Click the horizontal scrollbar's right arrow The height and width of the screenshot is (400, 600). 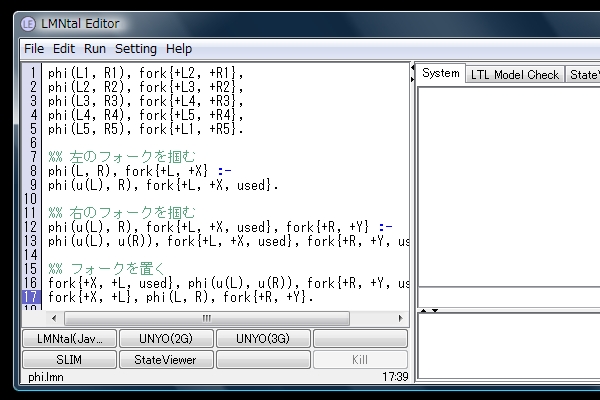(401, 318)
